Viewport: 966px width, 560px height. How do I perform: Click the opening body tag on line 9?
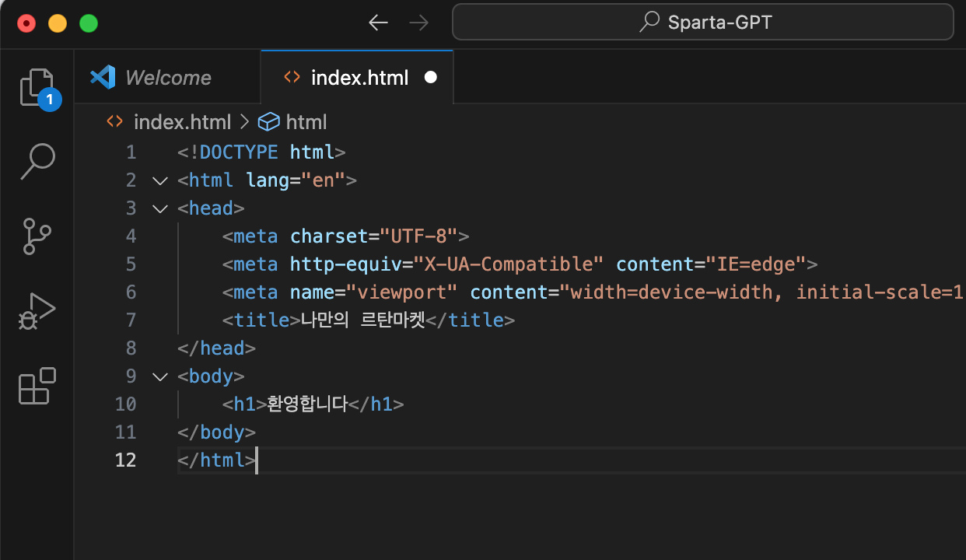[x=211, y=376]
